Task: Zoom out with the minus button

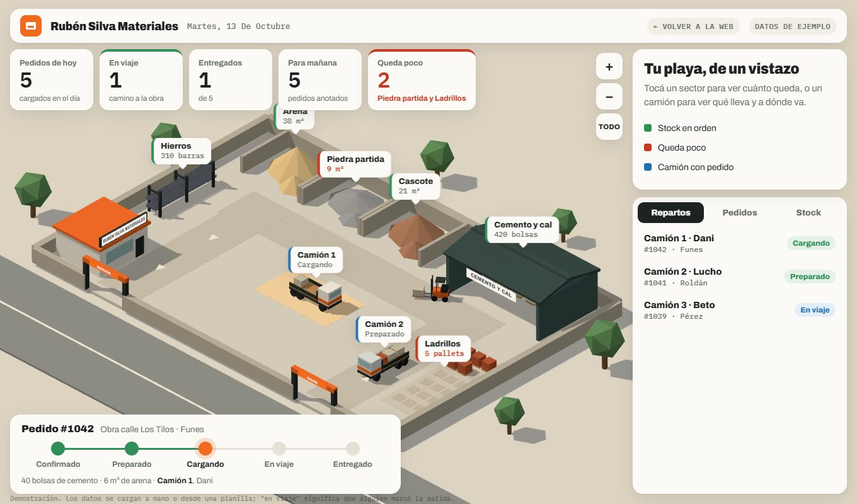Action: point(609,97)
